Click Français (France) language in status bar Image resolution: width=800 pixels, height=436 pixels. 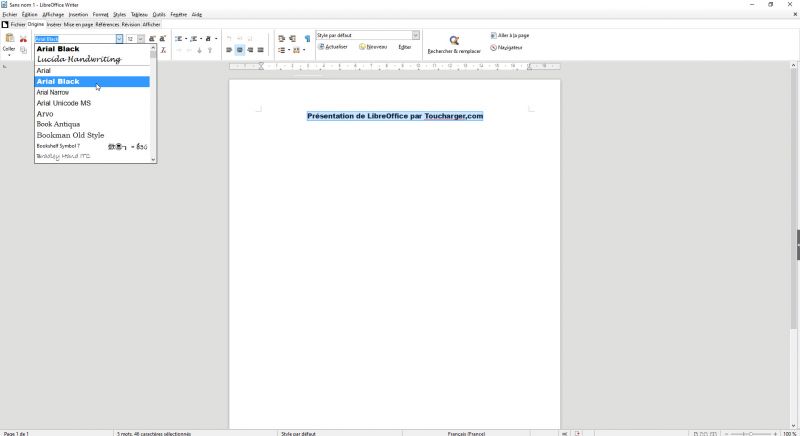[x=466, y=433]
